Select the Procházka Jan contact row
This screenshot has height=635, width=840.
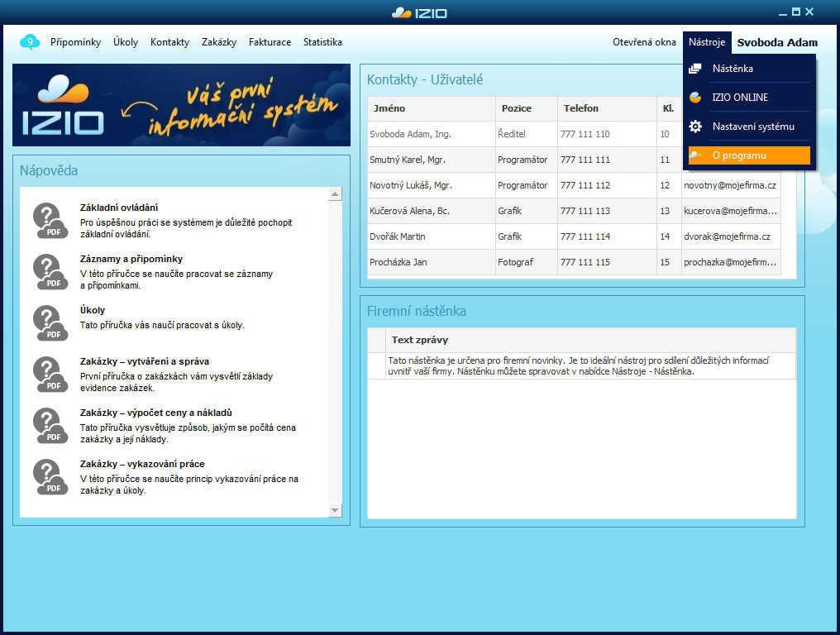tap(574, 262)
